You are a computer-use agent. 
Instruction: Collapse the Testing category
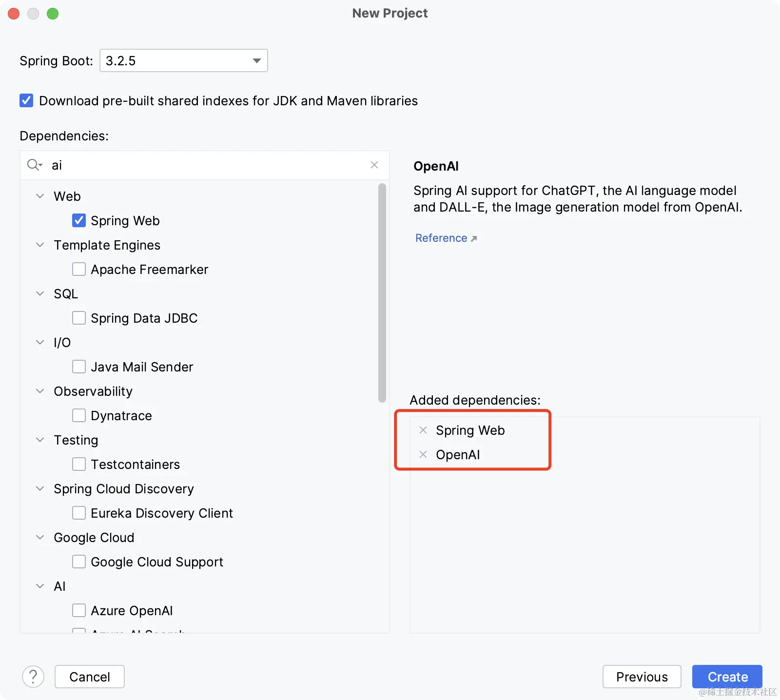[40, 440]
